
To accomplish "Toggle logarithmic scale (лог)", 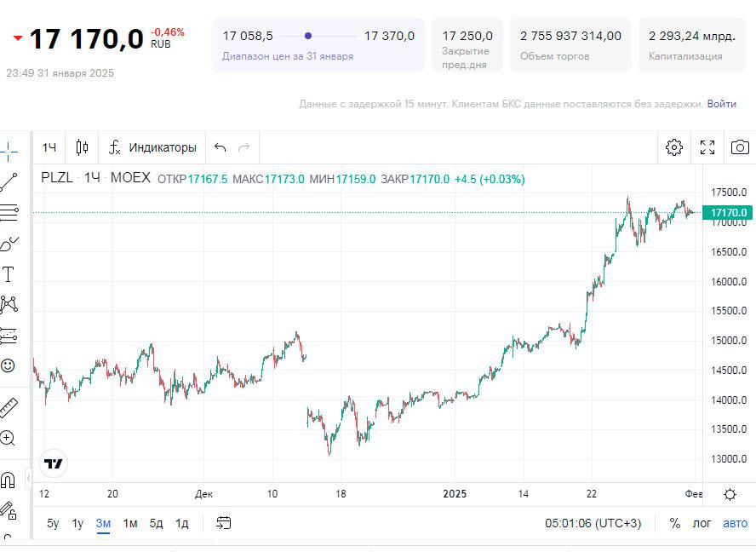I will pyautogui.click(x=702, y=523).
